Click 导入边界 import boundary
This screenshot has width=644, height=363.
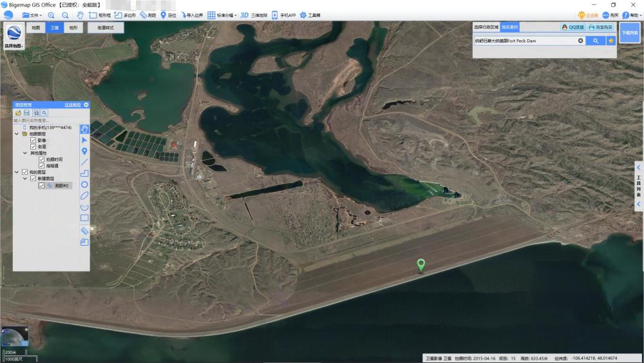(x=192, y=15)
